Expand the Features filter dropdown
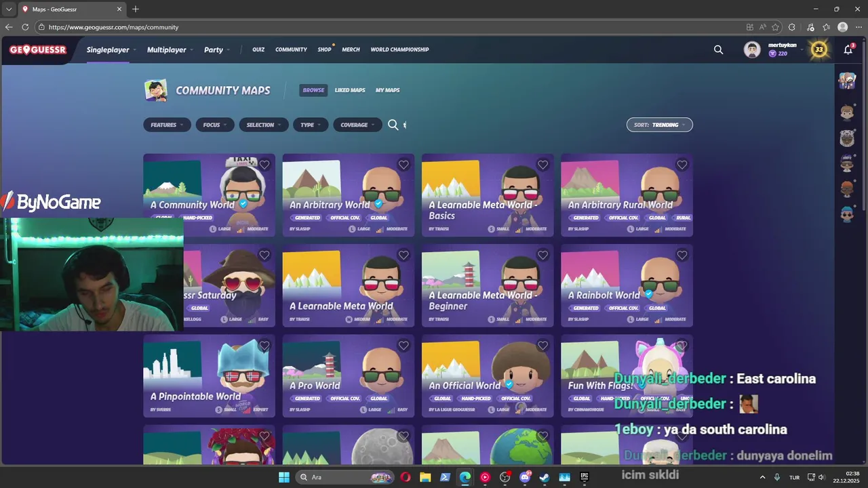 (167, 125)
